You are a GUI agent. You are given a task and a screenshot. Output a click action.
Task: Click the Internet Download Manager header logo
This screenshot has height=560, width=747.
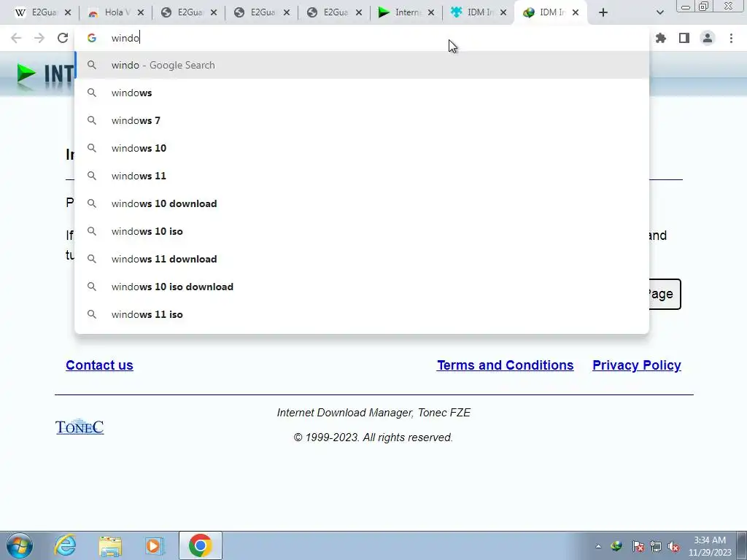44,75
